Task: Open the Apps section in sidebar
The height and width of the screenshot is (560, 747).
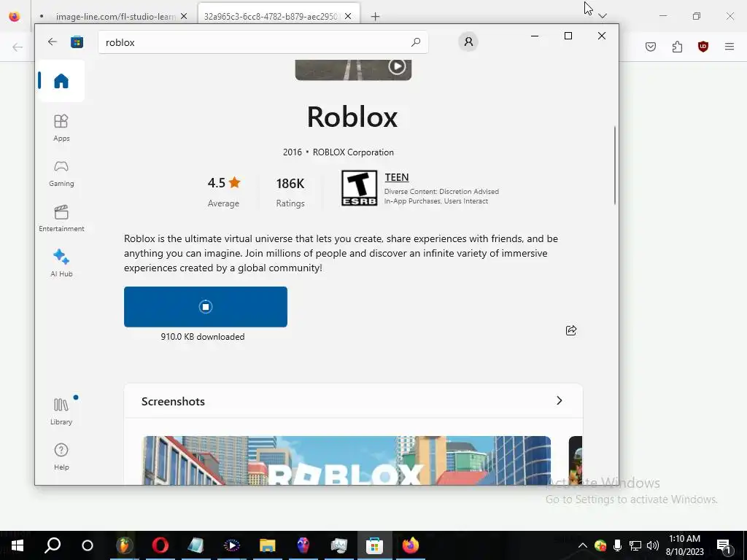Action: (61, 128)
